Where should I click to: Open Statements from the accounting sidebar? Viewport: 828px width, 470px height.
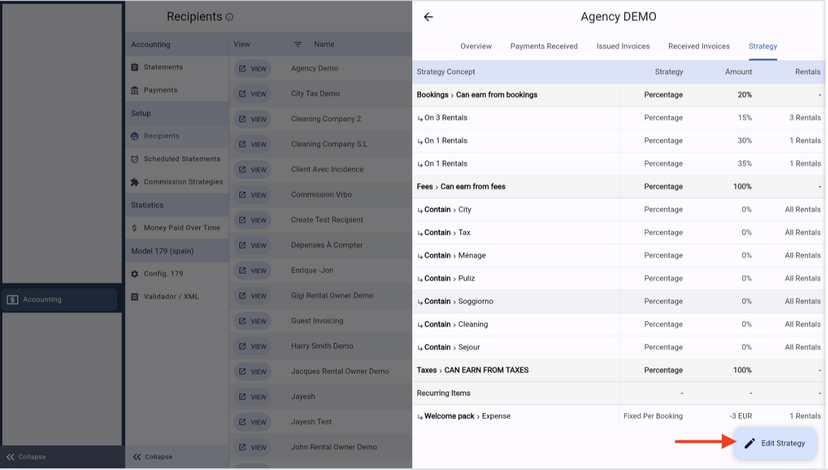[162, 67]
